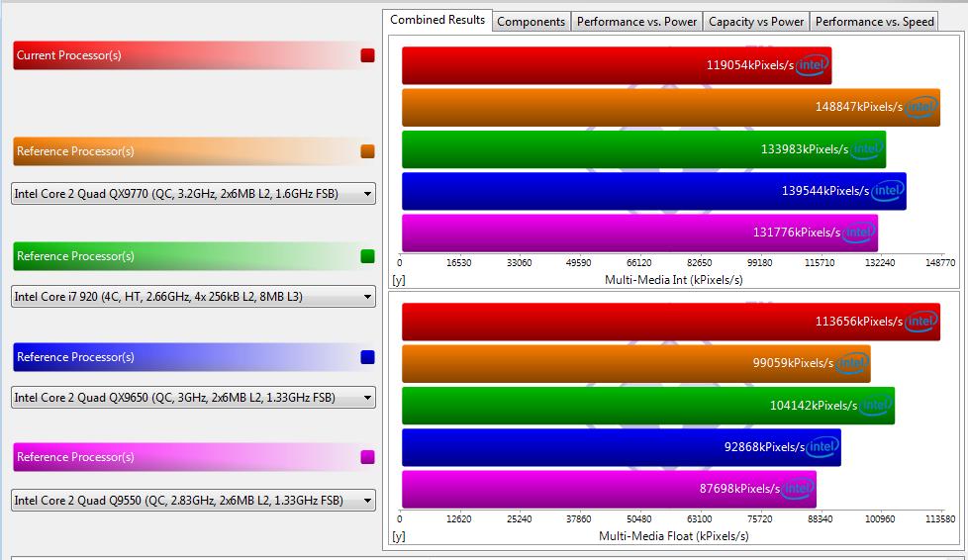
Task: Click the blue reference processor color swatch
Action: click(368, 357)
